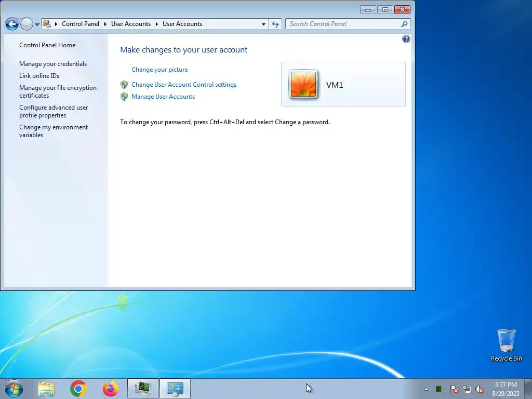Click the Show desktop strip
This screenshot has height=399, width=532.
coord(528,389)
